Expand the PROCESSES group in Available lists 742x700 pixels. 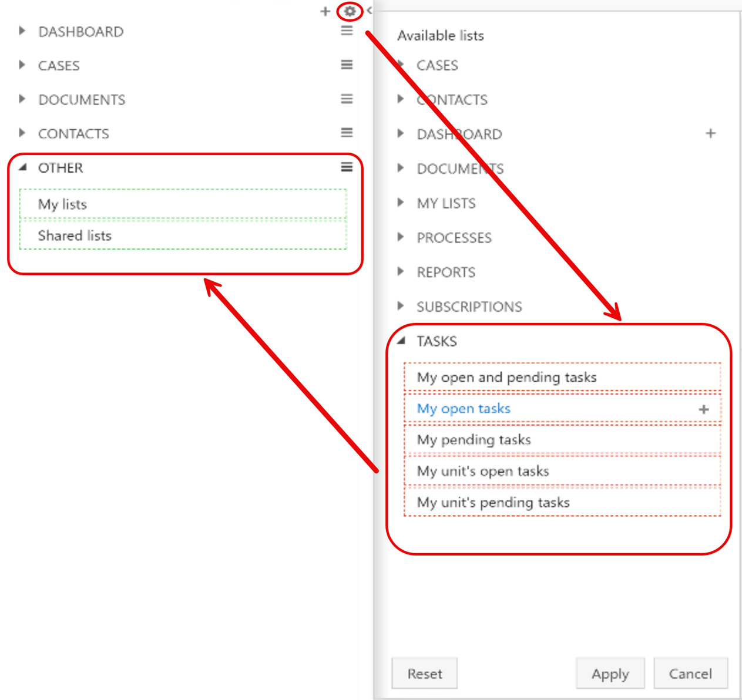point(401,237)
